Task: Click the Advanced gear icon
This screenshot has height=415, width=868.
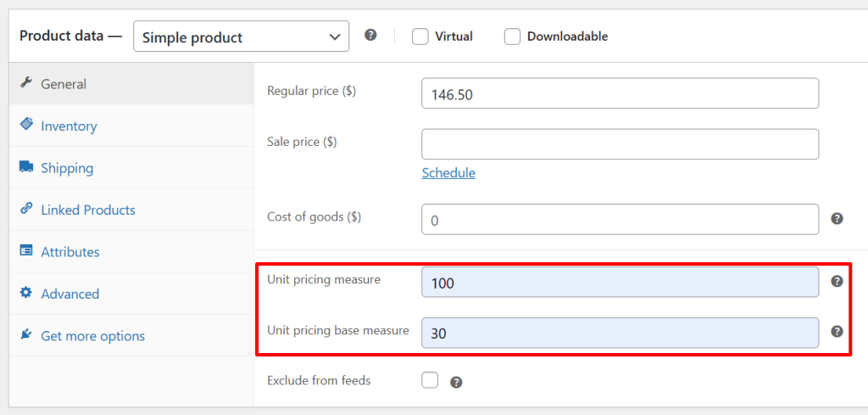Action: pyautogui.click(x=25, y=293)
